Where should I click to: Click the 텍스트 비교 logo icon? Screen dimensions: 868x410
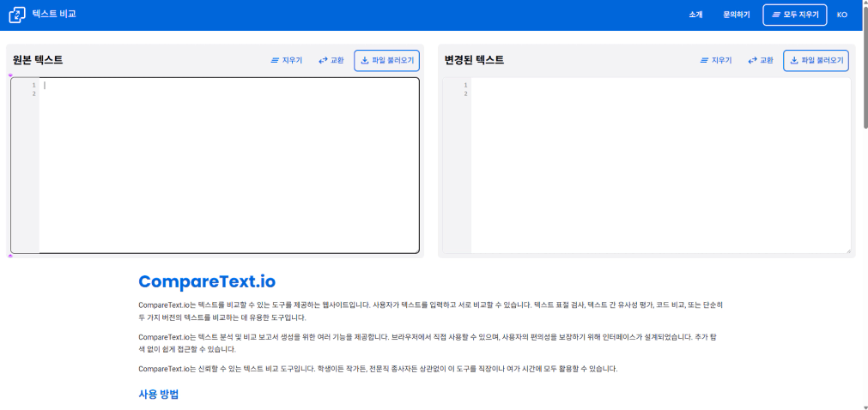pos(17,15)
